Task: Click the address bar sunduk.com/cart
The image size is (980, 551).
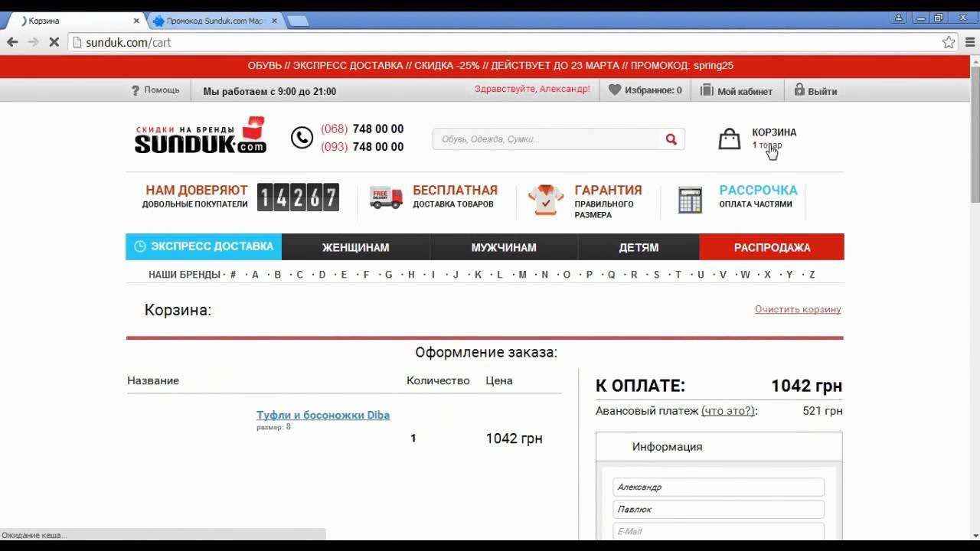Action: pos(505,42)
